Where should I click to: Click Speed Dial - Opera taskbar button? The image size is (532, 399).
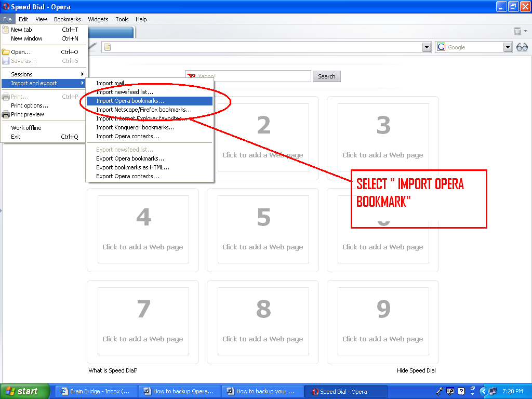(x=346, y=392)
